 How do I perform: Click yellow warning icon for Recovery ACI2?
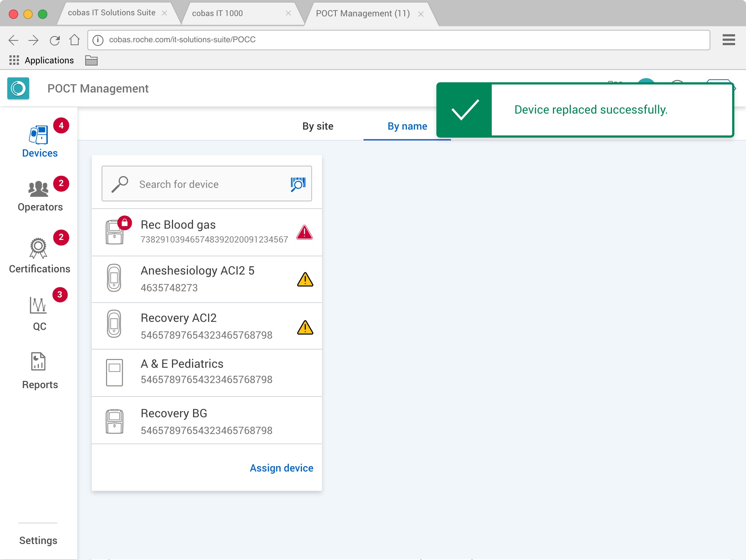[305, 327]
